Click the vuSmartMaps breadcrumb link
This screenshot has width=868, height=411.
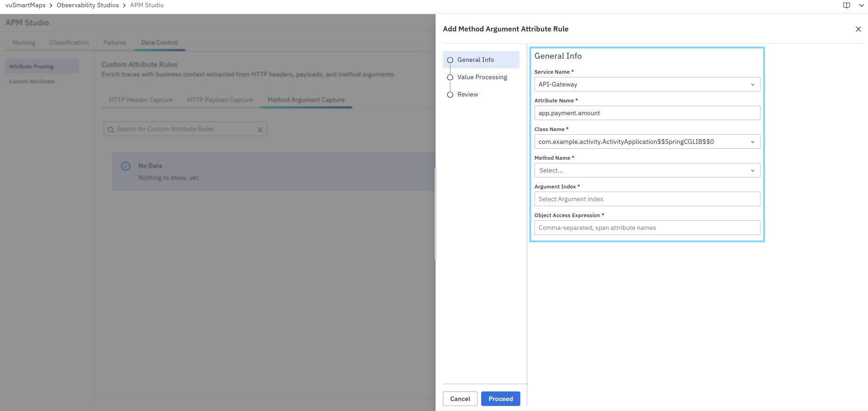pyautogui.click(x=26, y=5)
